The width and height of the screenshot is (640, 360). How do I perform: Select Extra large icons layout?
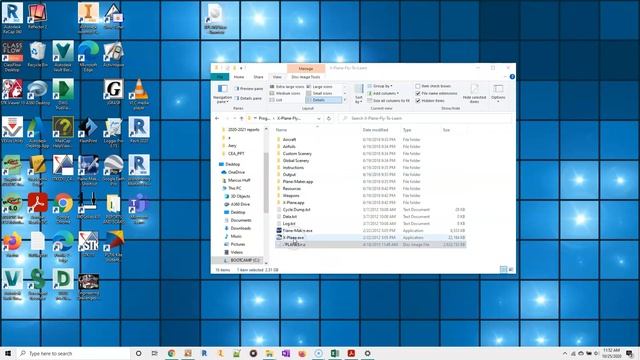point(287,87)
